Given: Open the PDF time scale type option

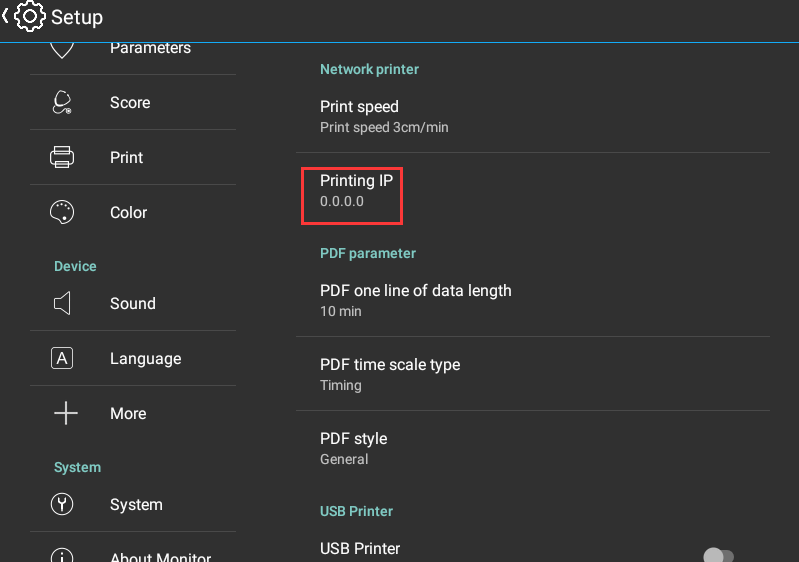Looking at the screenshot, I should [x=532, y=374].
